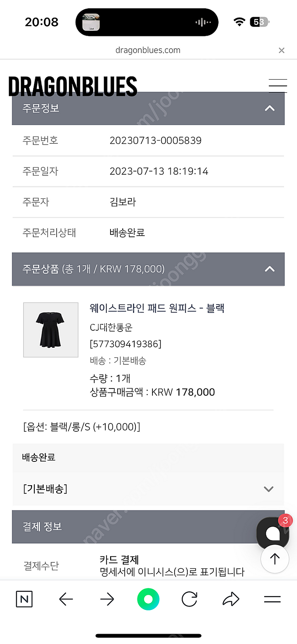This screenshot has width=297, height=644.
Task: Reload the page with the refresh icon
Action: 189,599
